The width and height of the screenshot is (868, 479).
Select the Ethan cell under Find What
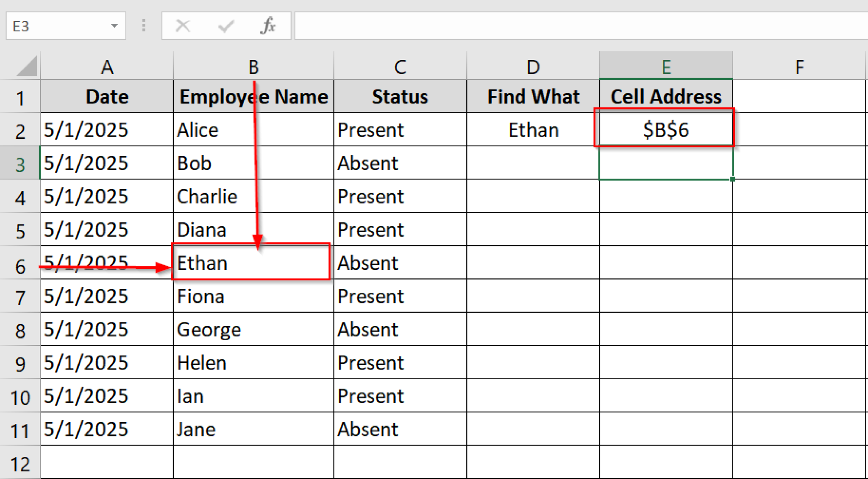point(533,130)
